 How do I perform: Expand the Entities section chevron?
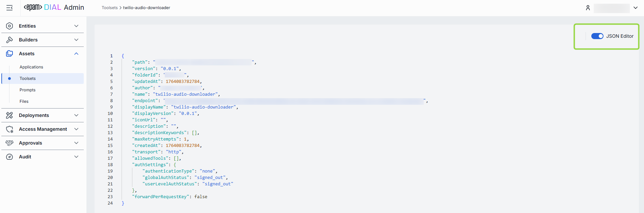coord(76,26)
